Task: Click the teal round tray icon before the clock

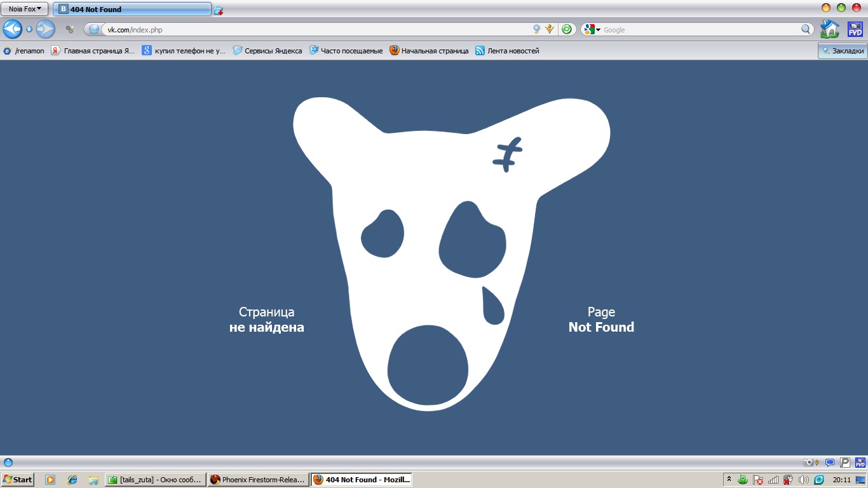Action: coord(819,480)
